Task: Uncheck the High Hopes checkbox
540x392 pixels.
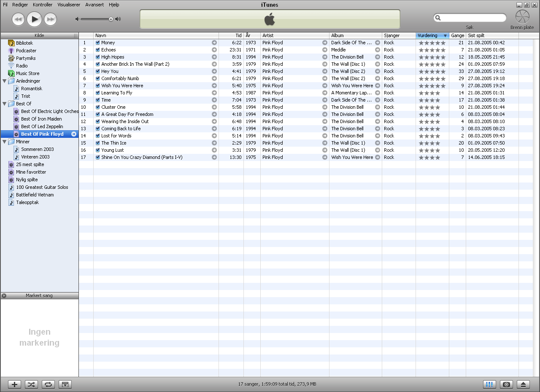Action: (x=98, y=57)
